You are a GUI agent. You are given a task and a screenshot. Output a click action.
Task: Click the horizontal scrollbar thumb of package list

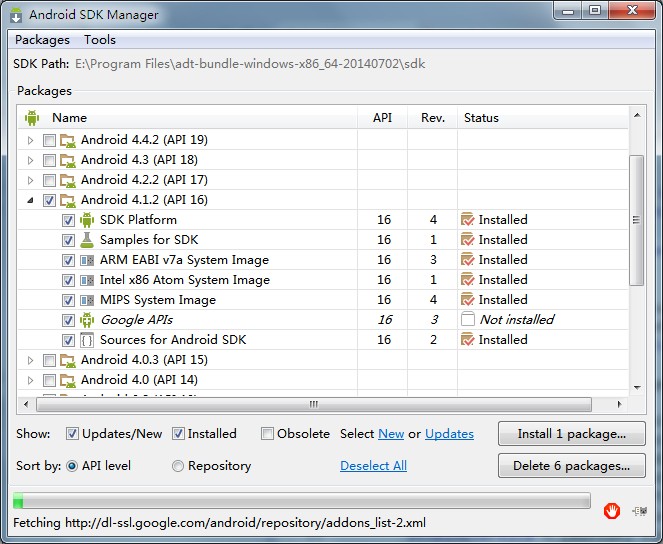click(314, 405)
